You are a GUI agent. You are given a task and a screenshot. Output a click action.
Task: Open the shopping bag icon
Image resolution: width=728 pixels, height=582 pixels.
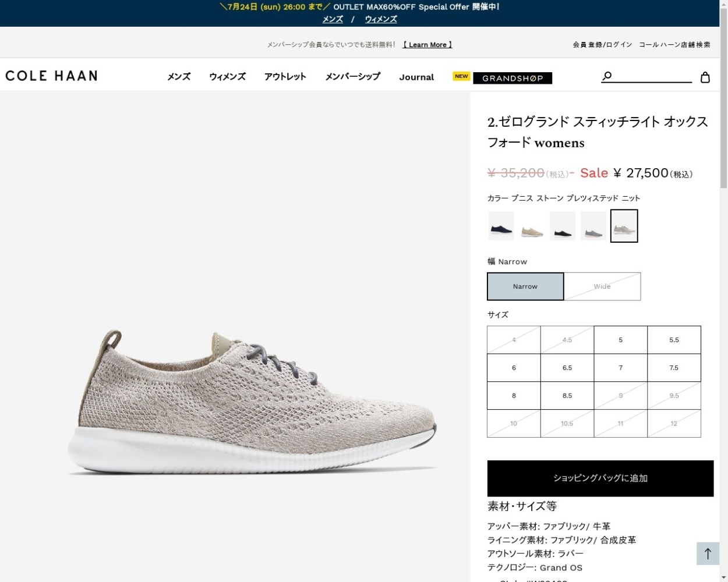[x=705, y=77]
